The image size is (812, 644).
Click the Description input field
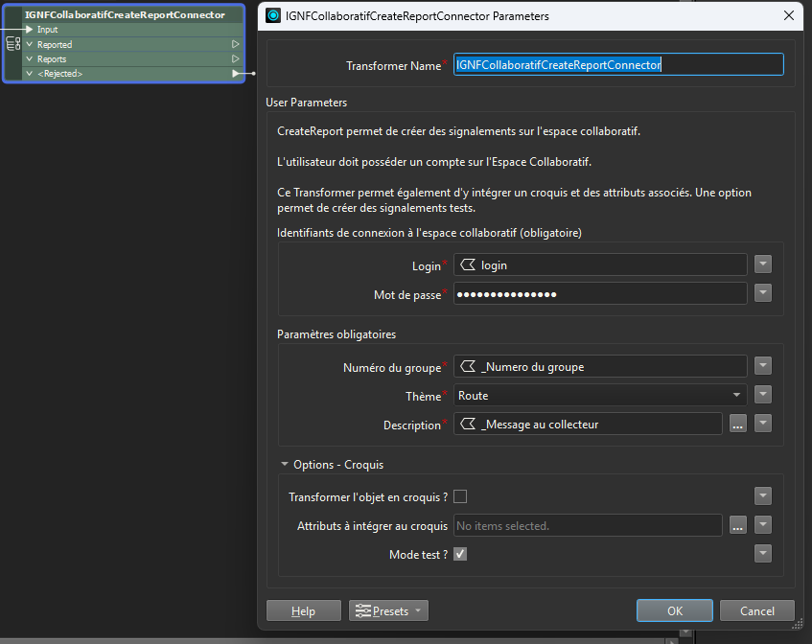click(x=588, y=424)
